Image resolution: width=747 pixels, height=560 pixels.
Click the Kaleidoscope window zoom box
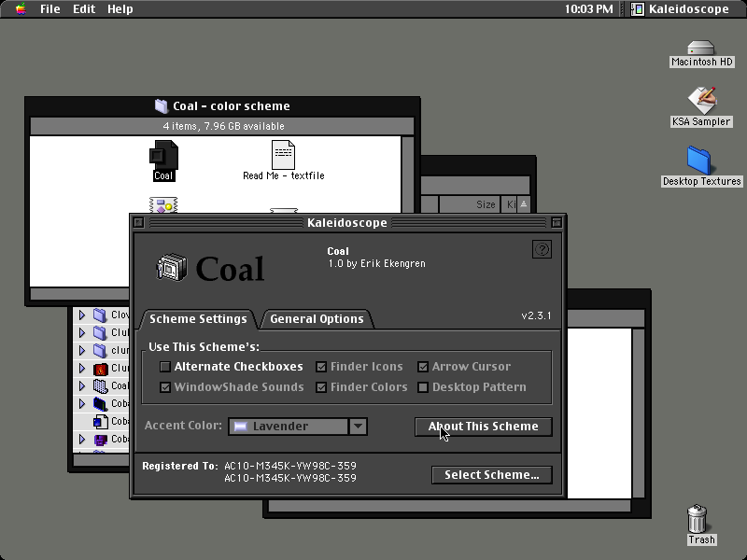[556, 222]
